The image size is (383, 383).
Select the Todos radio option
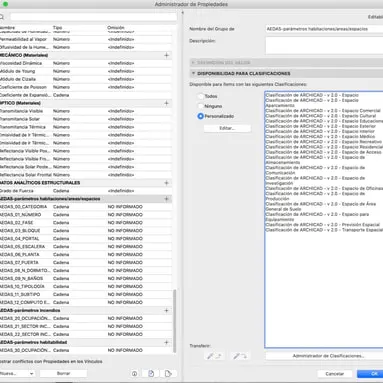pyautogui.click(x=200, y=96)
